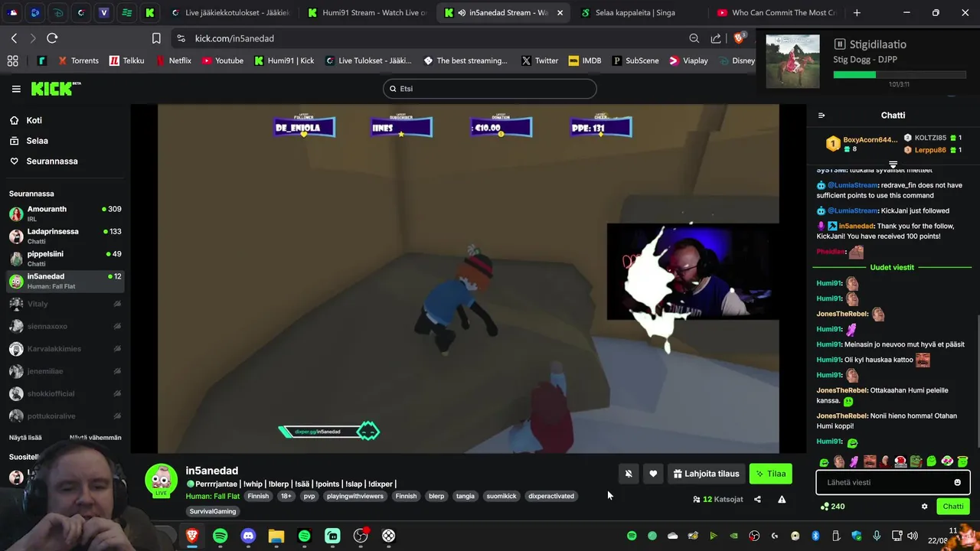
Task: Open the pinned V tab
Action: [104, 12]
